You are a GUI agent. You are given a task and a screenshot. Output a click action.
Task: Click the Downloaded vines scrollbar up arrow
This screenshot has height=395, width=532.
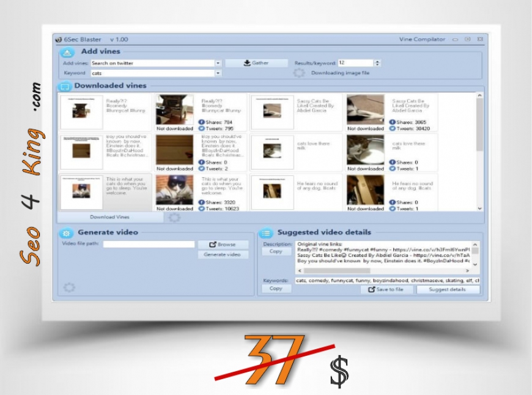click(x=479, y=96)
